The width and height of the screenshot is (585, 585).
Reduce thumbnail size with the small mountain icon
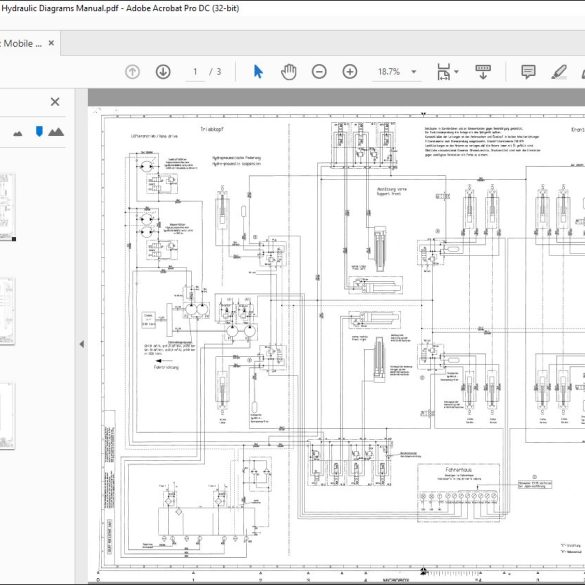[x=18, y=133]
